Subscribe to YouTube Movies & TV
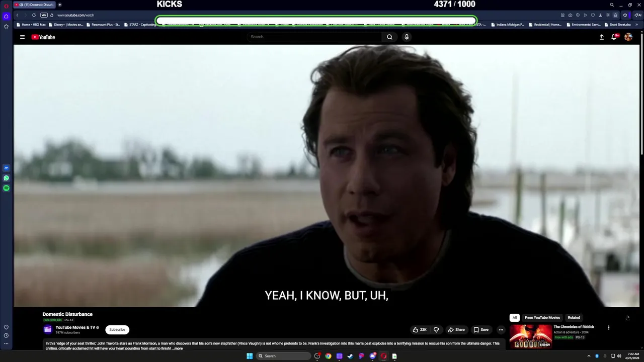Viewport: 644px width, 362px height. pyautogui.click(x=117, y=330)
